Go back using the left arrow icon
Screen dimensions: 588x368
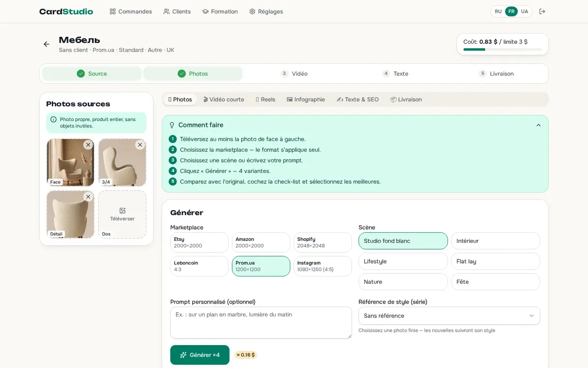point(46,44)
